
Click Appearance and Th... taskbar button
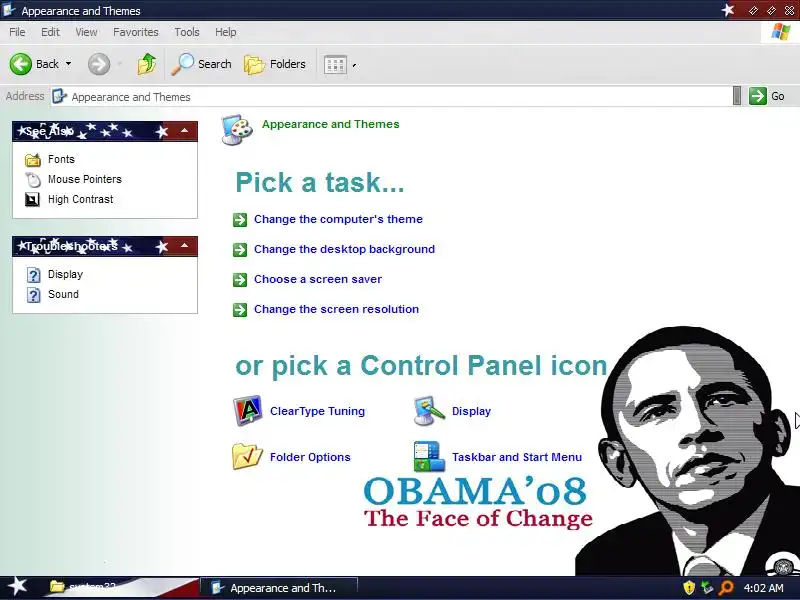point(279,588)
